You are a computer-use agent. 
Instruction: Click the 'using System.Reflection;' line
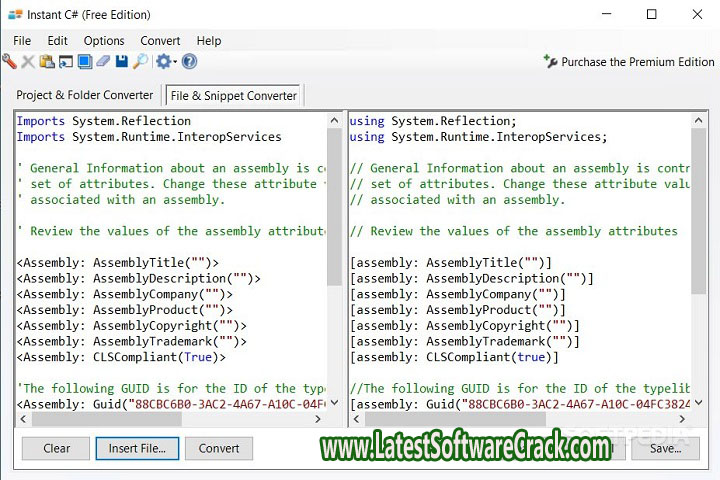pos(433,121)
